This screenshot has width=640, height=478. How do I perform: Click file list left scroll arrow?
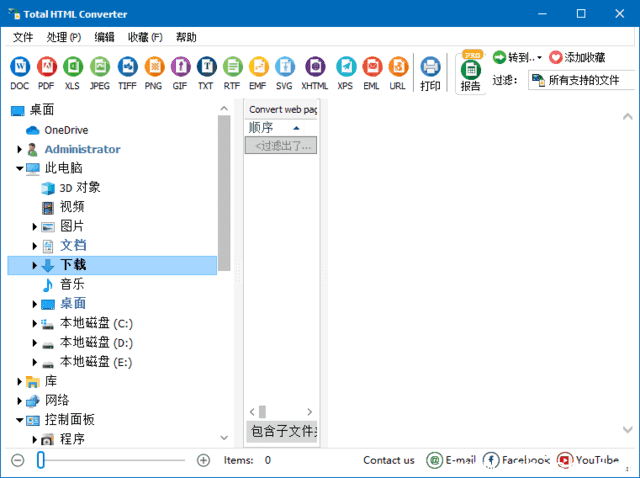pos(252,411)
